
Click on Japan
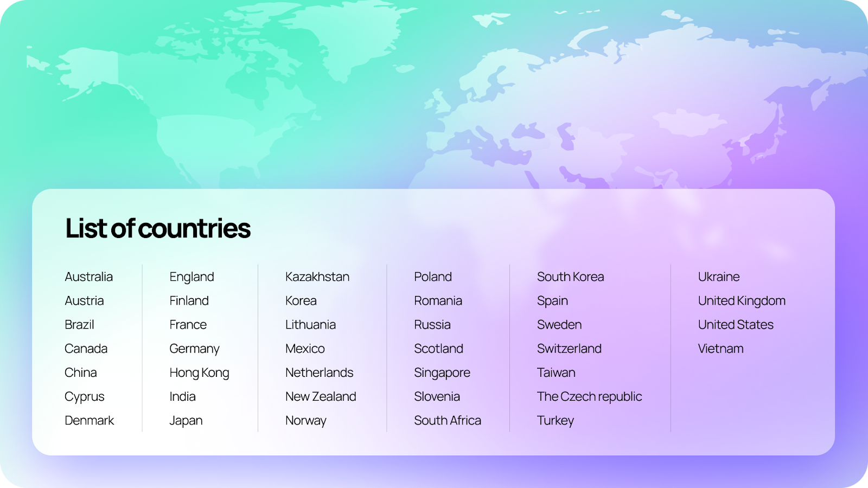[x=186, y=421]
